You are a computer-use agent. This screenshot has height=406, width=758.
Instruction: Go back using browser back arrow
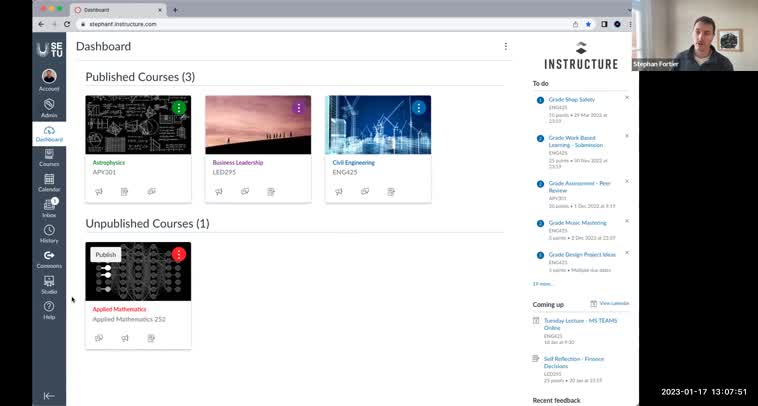click(x=41, y=24)
